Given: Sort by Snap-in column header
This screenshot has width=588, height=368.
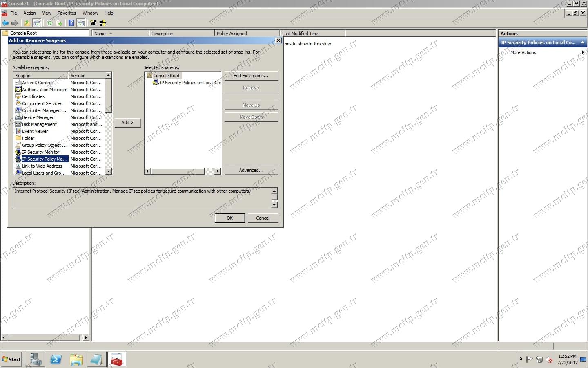Looking at the screenshot, I should tap(41, 76).
